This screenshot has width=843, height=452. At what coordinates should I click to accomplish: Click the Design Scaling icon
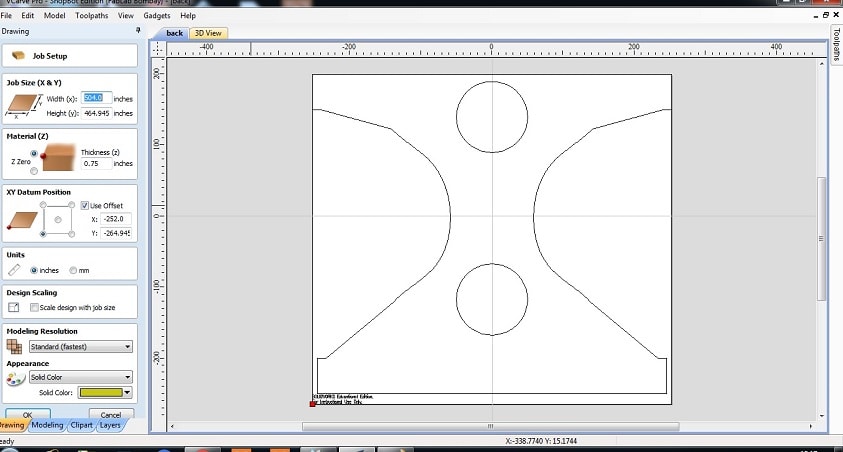pos(14,307)
